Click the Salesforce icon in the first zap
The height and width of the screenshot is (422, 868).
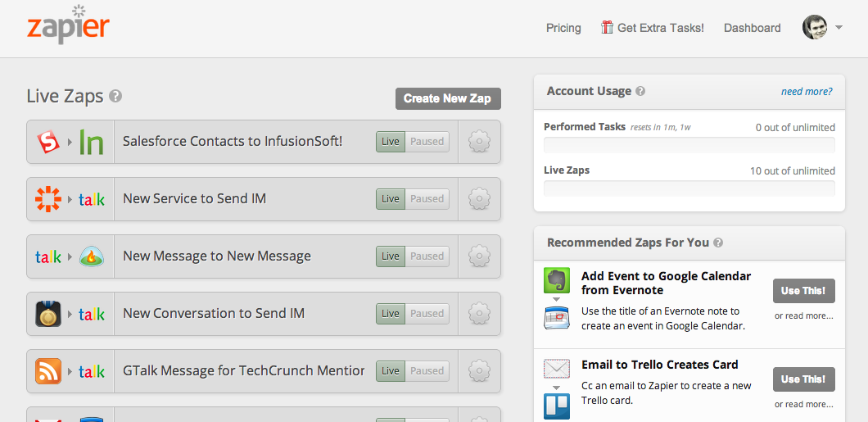point(48,142)
